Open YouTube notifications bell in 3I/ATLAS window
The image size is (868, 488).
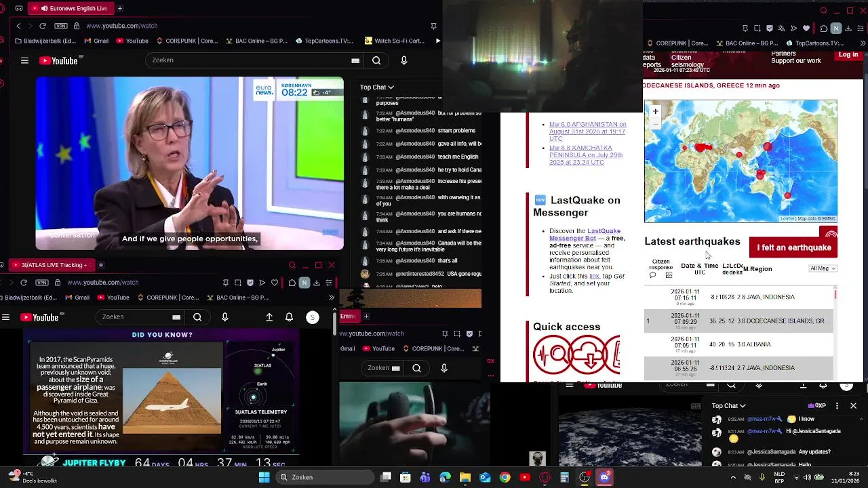point(289,317)
